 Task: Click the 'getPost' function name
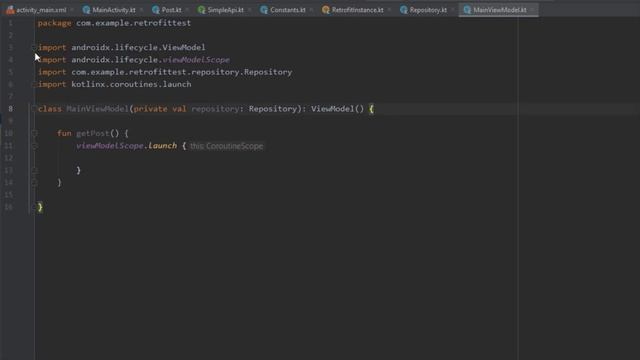click(x=93, y=133)
